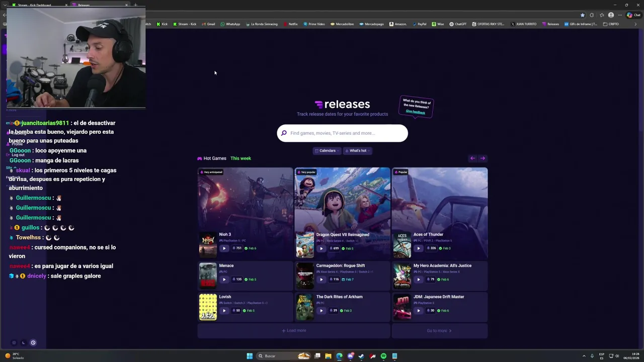Play the JDM: Japanese Drift Master trailer
The height and width of the screenshot is (362, 644).
point(418,311)
